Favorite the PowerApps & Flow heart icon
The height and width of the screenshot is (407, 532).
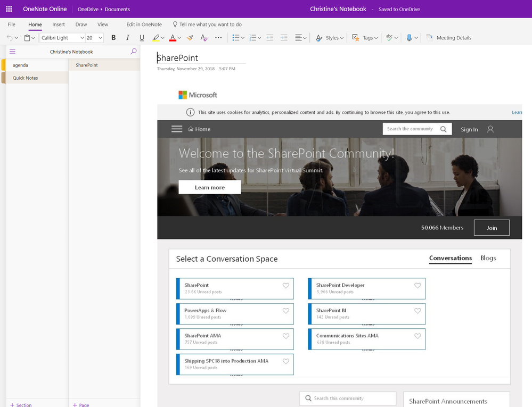[286, 311]
